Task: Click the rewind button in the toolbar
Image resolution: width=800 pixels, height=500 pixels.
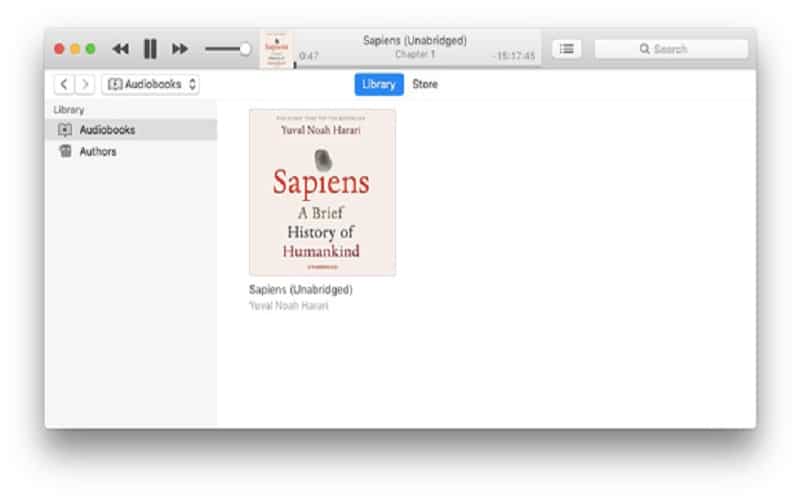Action: pos(120,49)
